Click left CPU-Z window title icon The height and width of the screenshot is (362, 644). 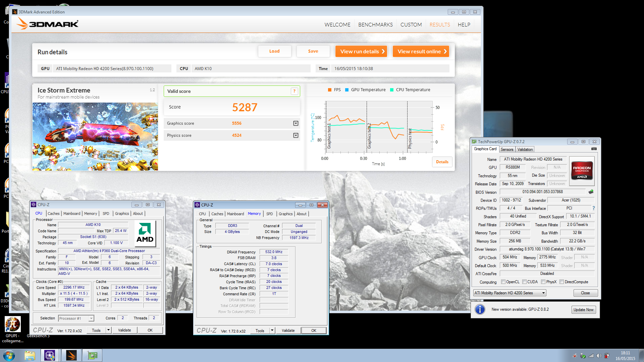point(34,204)
